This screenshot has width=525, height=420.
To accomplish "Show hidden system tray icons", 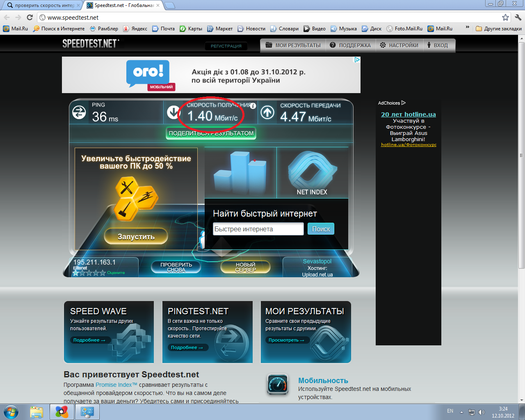I will click(462, 412).
